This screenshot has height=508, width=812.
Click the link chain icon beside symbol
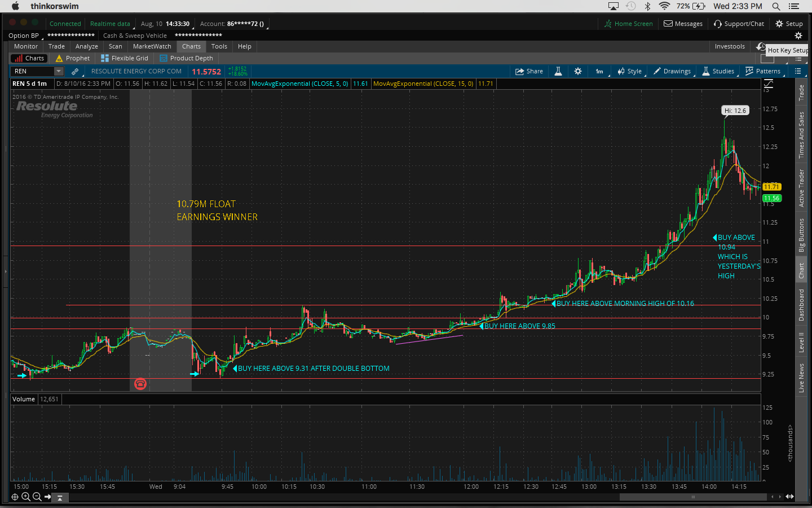(75, 71)
